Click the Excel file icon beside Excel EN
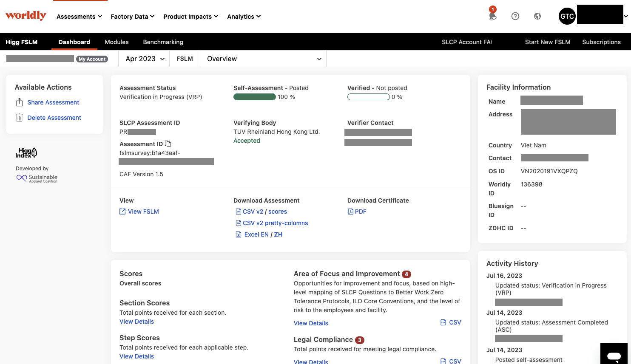The height and width of the screenshot is (364, 631). 239,234
